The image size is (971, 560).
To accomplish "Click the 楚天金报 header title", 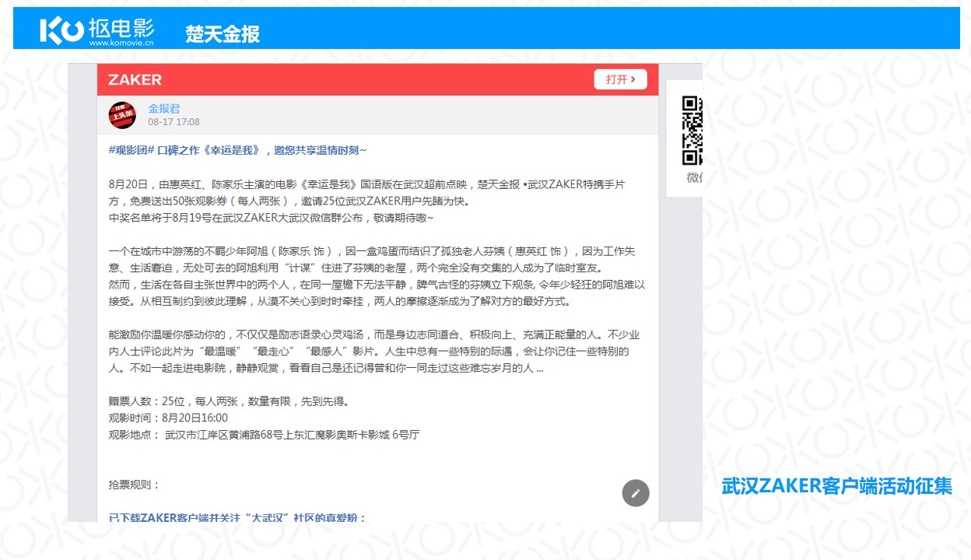I will 223,34.
